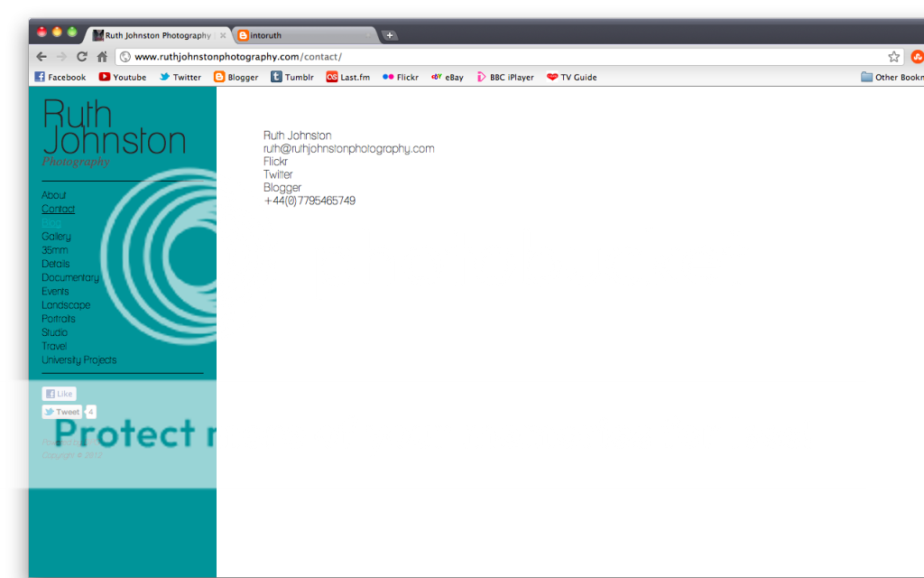
Task: Open the Twitter link in contact details
Action: pos(278,174)
